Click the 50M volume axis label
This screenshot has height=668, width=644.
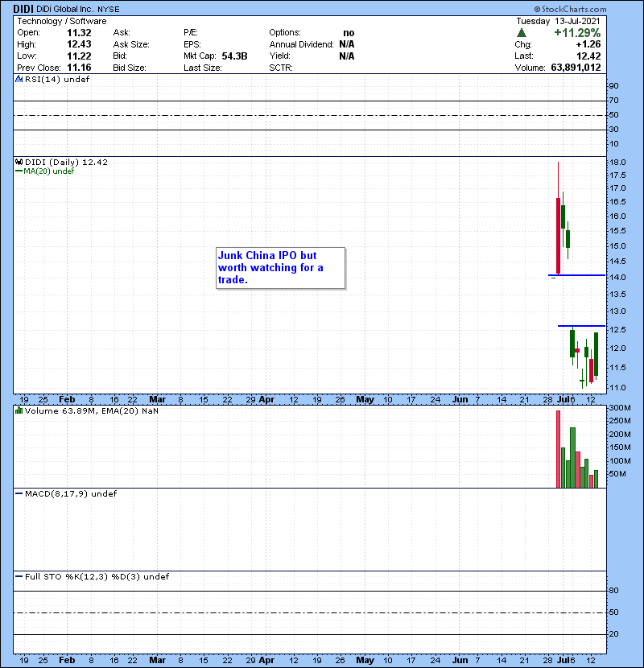pos(617,474)
